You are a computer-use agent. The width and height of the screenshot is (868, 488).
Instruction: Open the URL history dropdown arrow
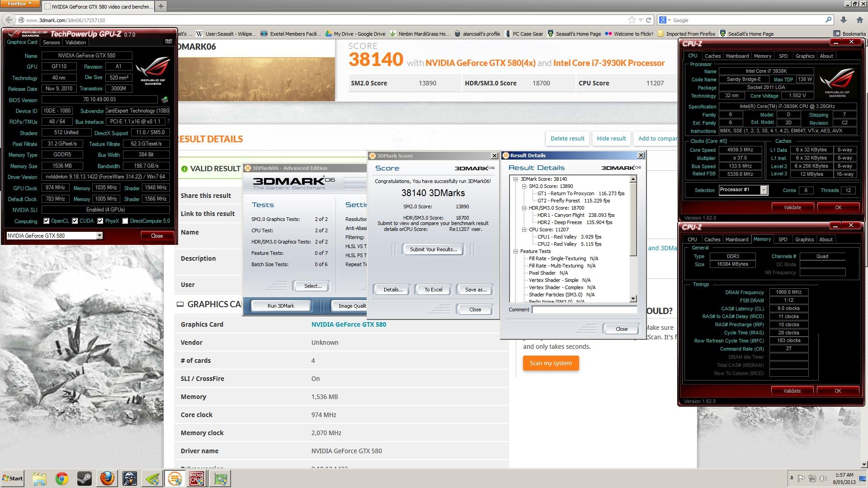(x=640, y=20)
